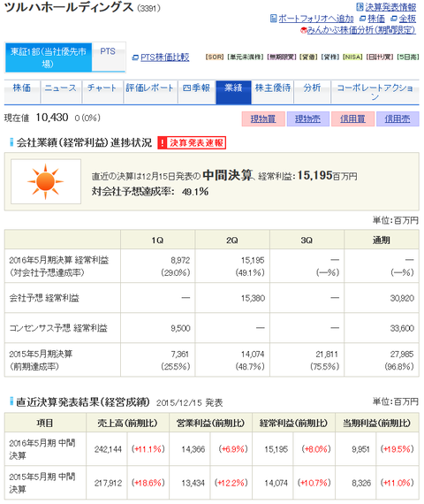Click the portfolio icon before ポートフォリオへ追加
The width and height of the screenshot is (424, 504).
click(273, 19)
